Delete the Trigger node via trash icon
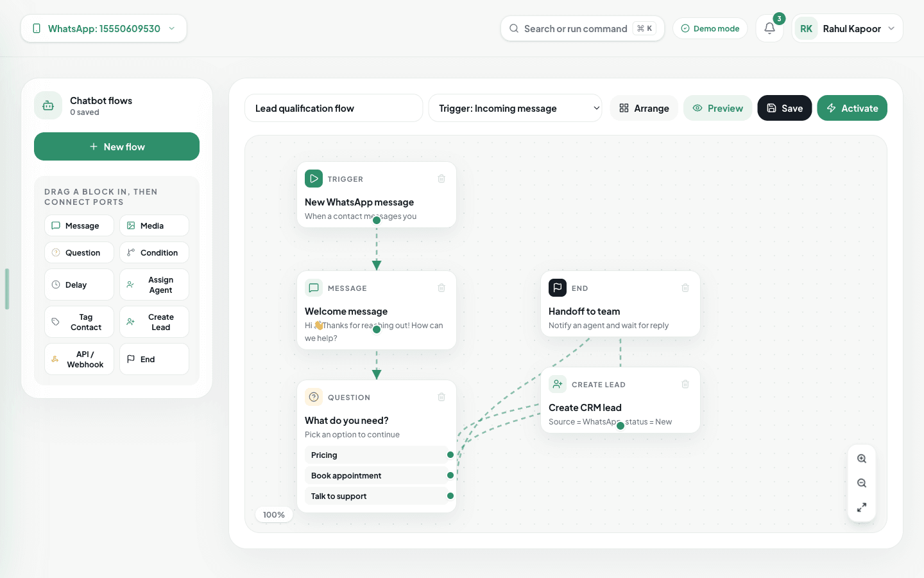Viewport: 924px width, 578px height. point(441,179)
